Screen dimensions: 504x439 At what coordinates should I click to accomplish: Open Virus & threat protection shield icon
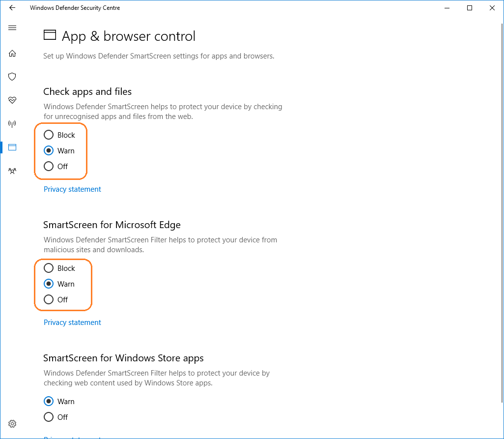click(12, 77)
